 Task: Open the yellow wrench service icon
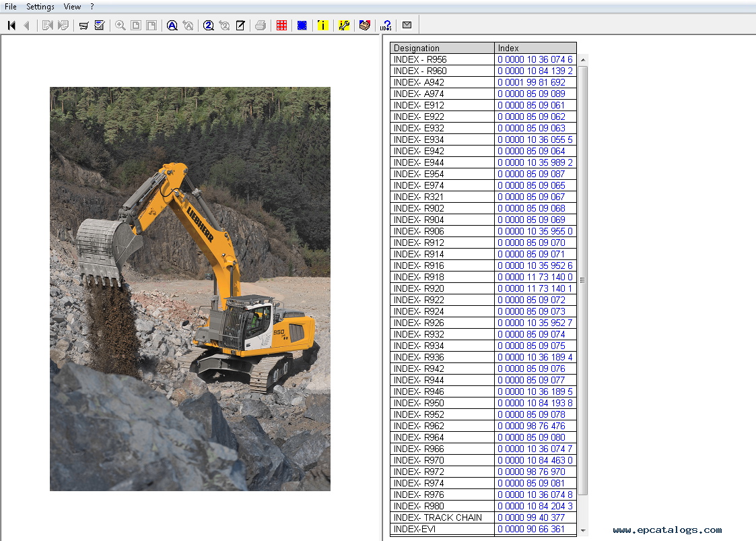click(344, 26)
